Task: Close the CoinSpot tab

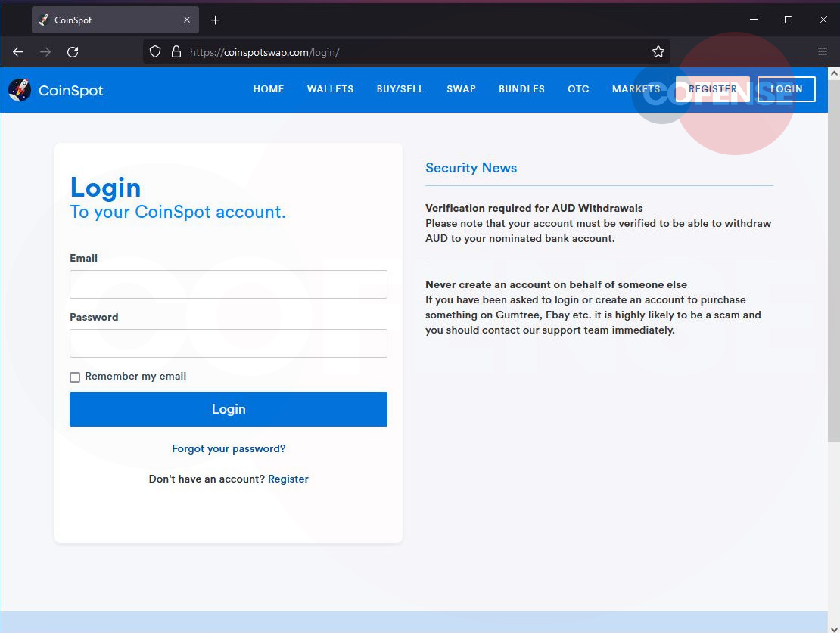Action: tap(187, 20)
